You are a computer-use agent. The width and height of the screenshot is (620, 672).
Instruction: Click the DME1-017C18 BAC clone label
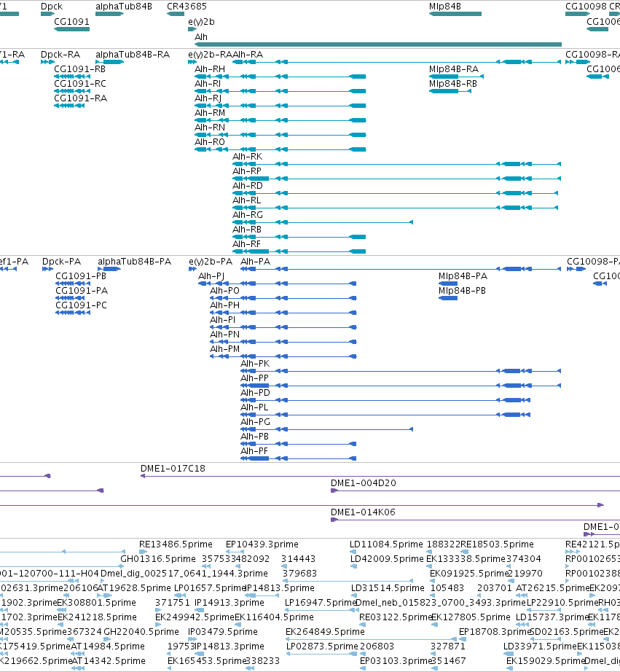173,469
